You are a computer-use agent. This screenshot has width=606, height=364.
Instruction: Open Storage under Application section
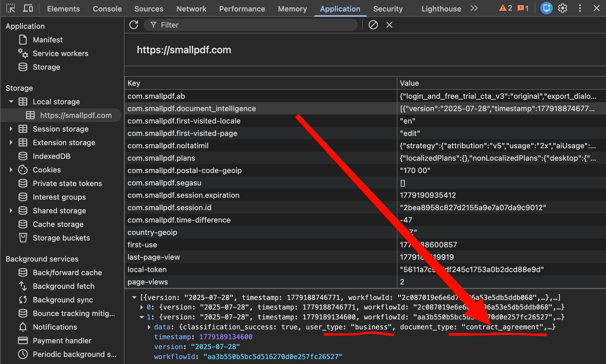point(46,67)
